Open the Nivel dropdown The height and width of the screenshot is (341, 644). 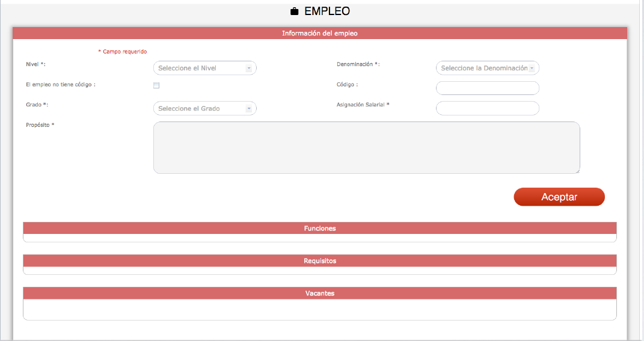[204, 68]
